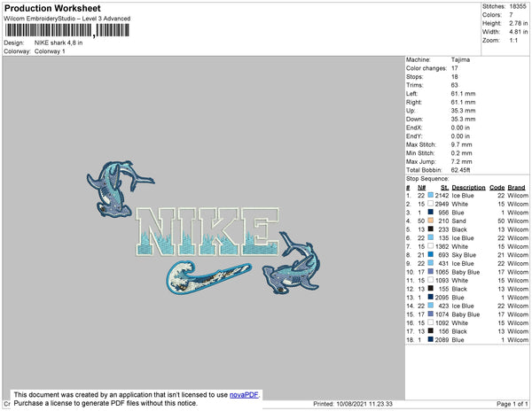Click the upper-left hammerhead shark in the design

(117, 189)
